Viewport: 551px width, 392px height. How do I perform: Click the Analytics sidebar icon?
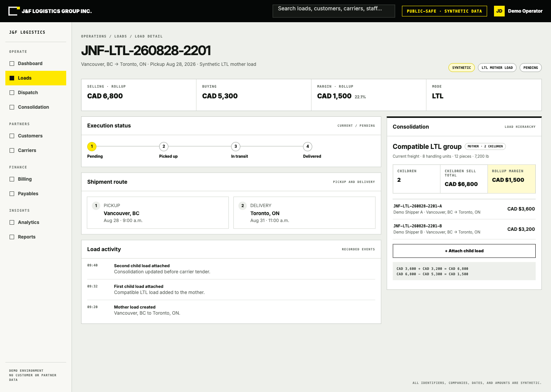click(x=12, y=222)
